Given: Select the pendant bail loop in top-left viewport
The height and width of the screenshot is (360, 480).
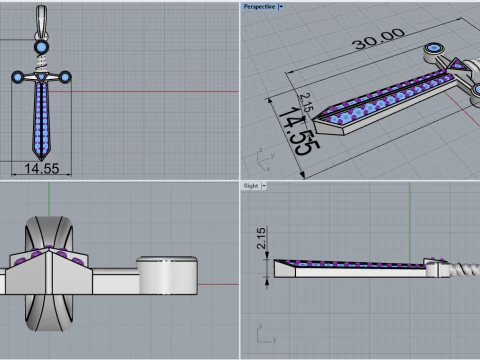Looking at the screenshot, I should click(41, 22).
